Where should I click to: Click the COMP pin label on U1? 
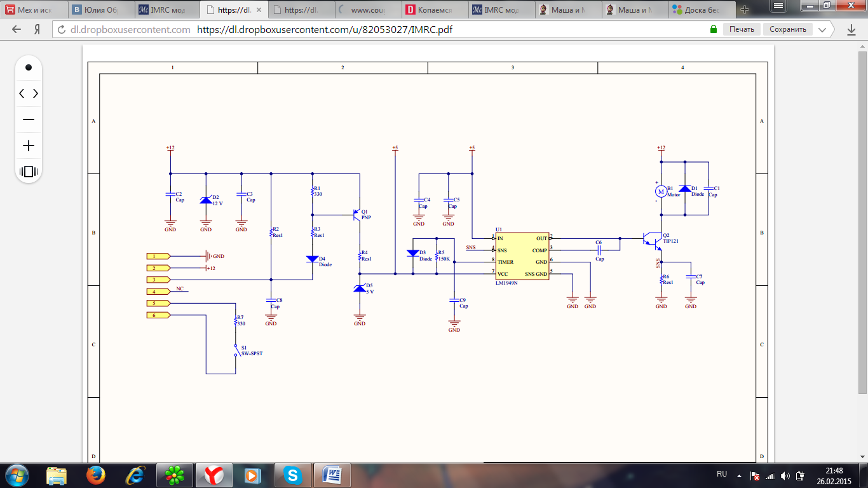539,250
